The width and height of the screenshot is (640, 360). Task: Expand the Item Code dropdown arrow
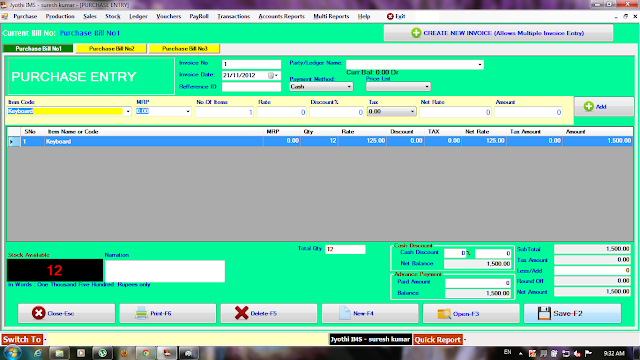click(128, 111)
